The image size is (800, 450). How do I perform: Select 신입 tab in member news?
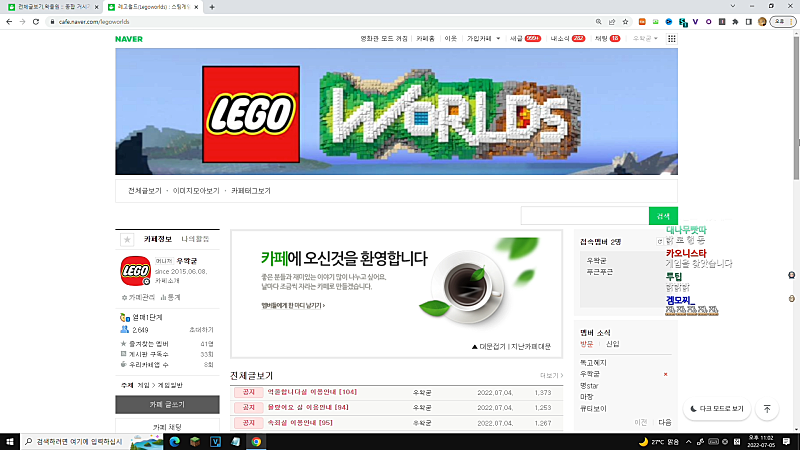612,344
